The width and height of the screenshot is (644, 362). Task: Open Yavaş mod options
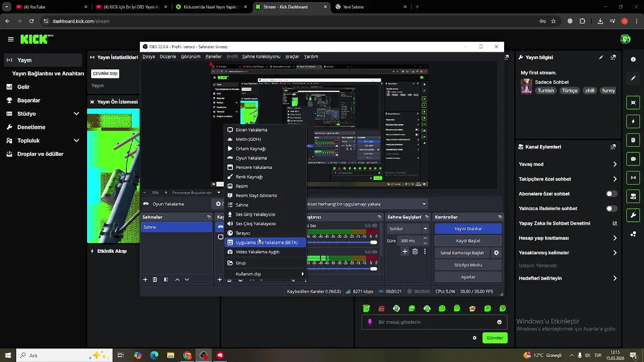(568, 164)
